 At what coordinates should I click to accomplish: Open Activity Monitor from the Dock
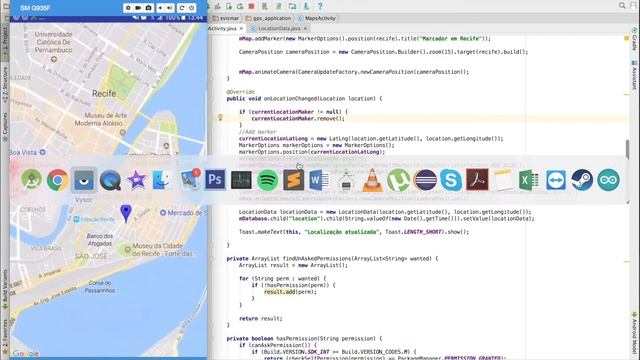241,180
